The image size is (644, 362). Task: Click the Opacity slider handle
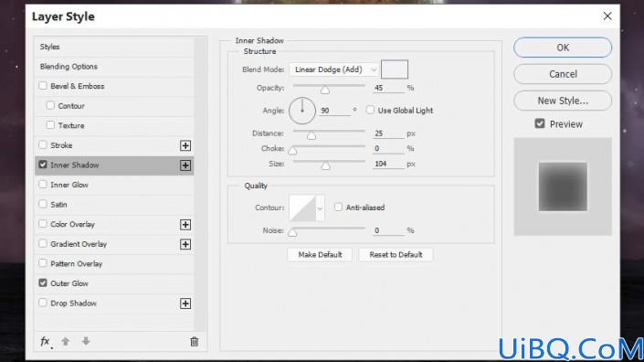325,90
